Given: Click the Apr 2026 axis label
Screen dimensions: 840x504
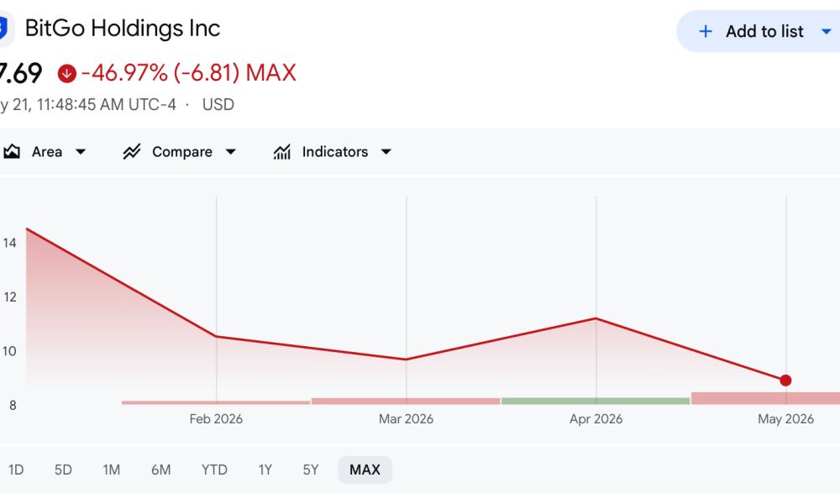Looking at the screenshot, I should (596, 419).
